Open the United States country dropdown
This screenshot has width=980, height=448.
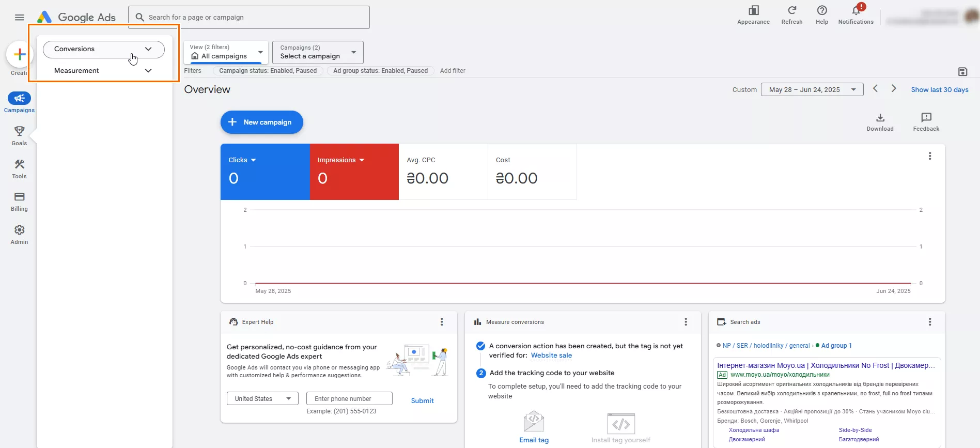point(262,398)
